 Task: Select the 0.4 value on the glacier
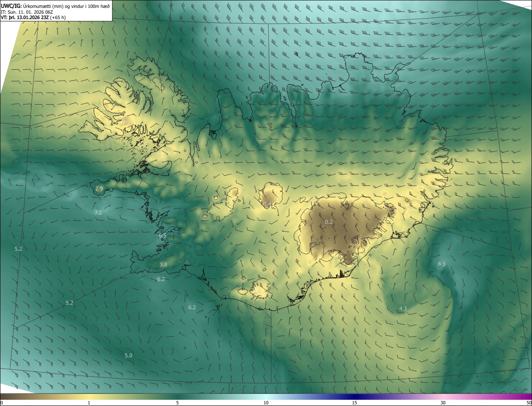tap(268, 204)
